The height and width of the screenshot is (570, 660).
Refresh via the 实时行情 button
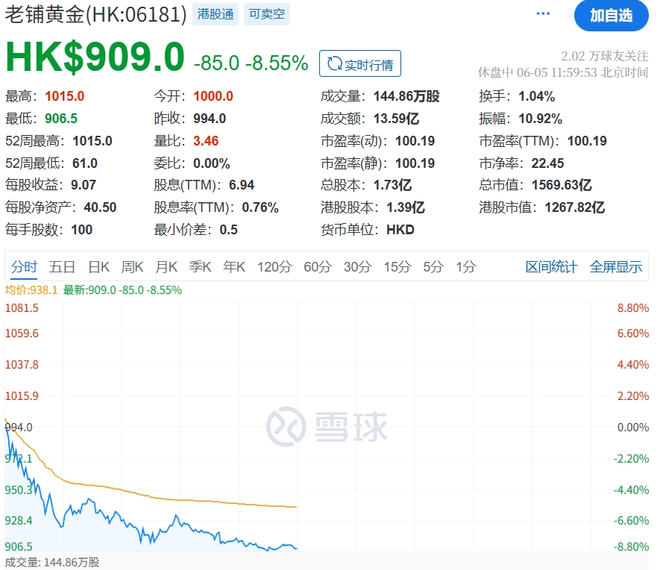pyautogui.click(x=360, y=64)
